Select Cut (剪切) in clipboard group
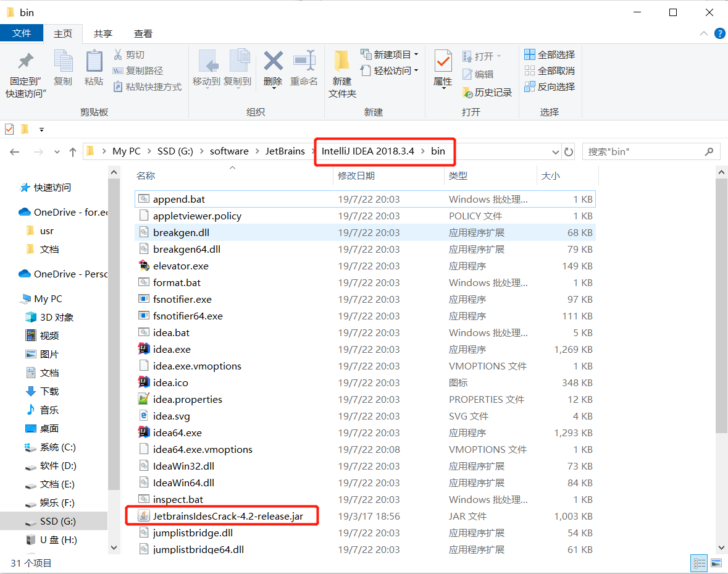Viewport: 728px width, 574px height. point(130,55)
